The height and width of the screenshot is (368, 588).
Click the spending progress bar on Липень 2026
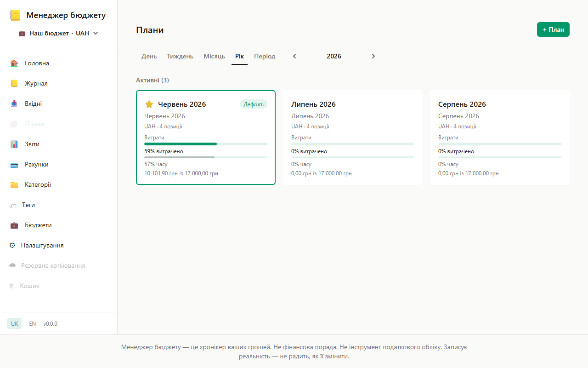pos(353,144)
